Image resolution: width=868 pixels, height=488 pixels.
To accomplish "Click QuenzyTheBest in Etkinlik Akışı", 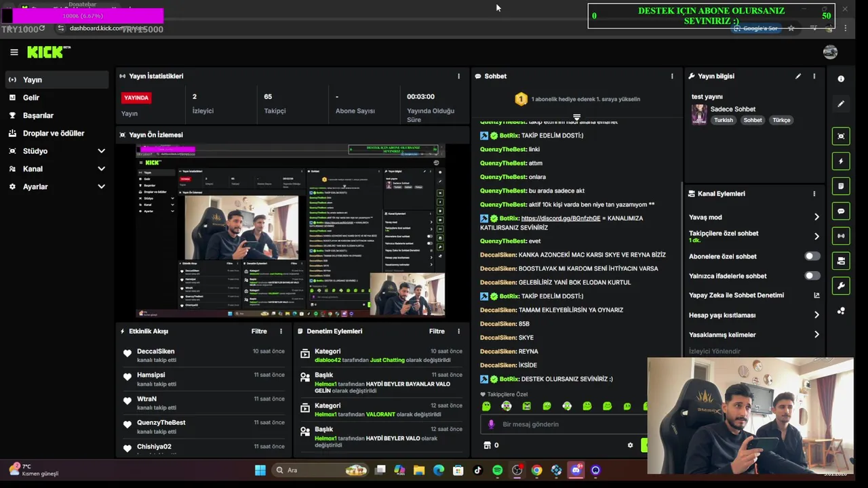I will click(161, 422).
